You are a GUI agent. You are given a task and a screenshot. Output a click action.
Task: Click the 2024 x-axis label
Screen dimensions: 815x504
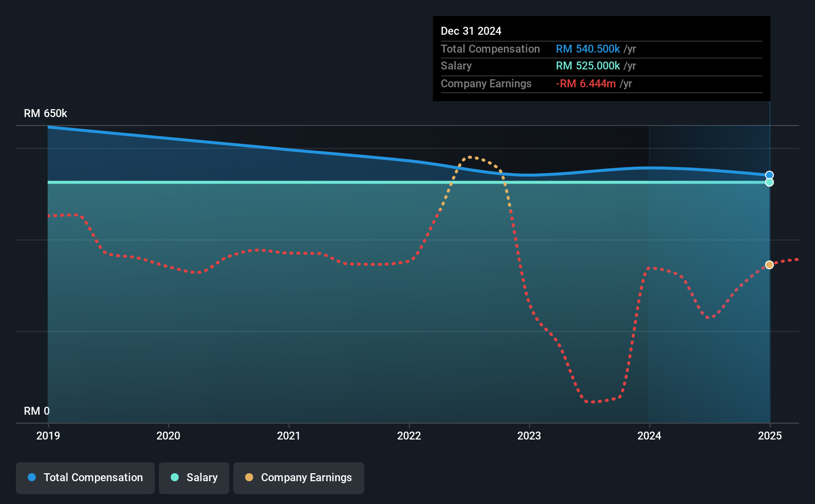pos(649,436)
